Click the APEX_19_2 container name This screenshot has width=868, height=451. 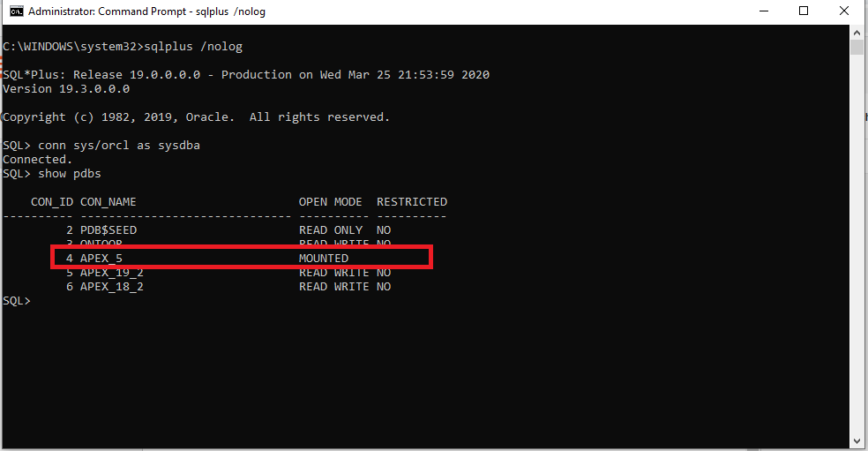click(x=111, y=273)
